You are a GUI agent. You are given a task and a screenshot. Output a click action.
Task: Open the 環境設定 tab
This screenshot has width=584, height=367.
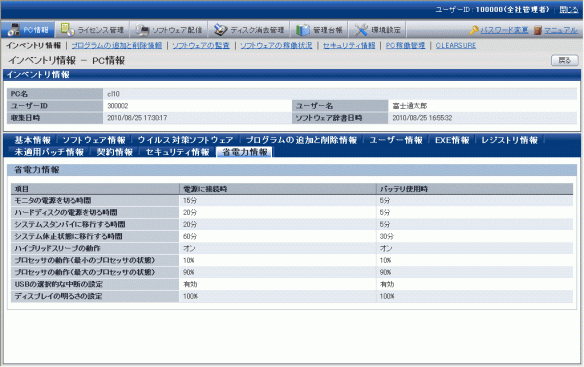[377, 29]
